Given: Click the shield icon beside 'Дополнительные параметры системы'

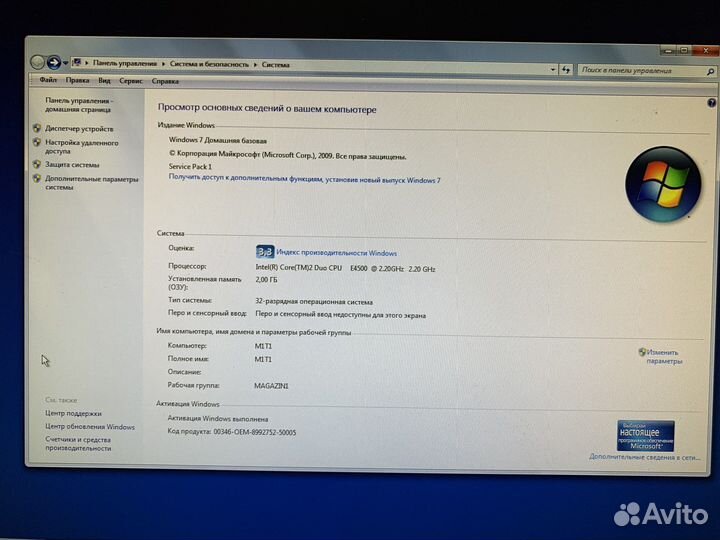Looking at the screenshot, I should (37, 178).
